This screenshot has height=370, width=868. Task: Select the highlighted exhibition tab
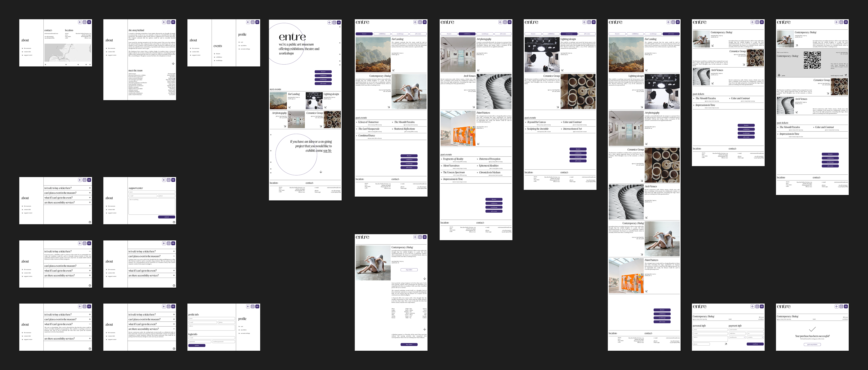pos(467,34)
